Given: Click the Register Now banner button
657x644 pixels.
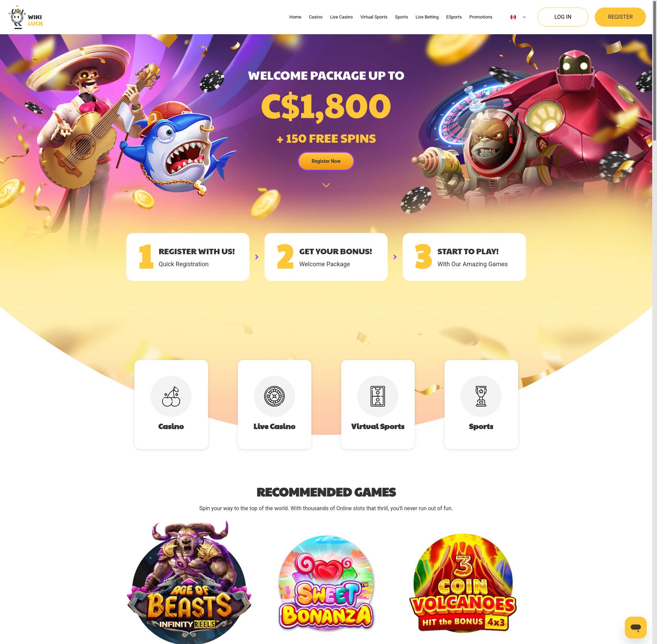Looking at the screenshot, I should click(x=326, y=161).
